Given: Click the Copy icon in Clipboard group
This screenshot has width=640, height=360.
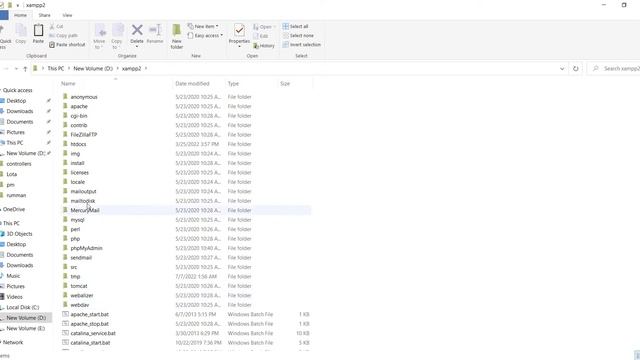Looking at the screenshot, I should 21,31.
